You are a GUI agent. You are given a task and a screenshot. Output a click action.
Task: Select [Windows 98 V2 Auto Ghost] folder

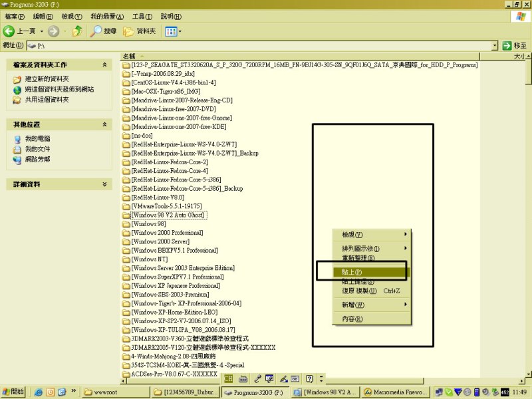click(x=168, y=215)
